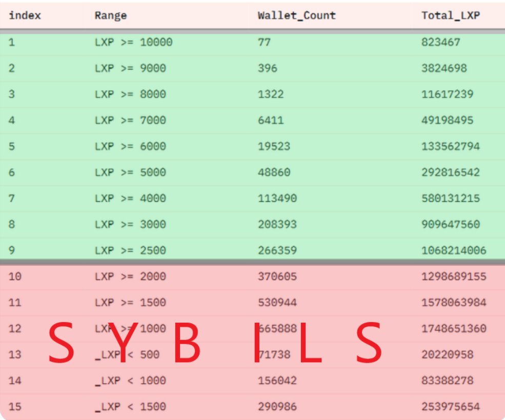This screenshot has width=505, height=420.
Task: Click the 'Range' column header
Action: [x=111, y=15]
